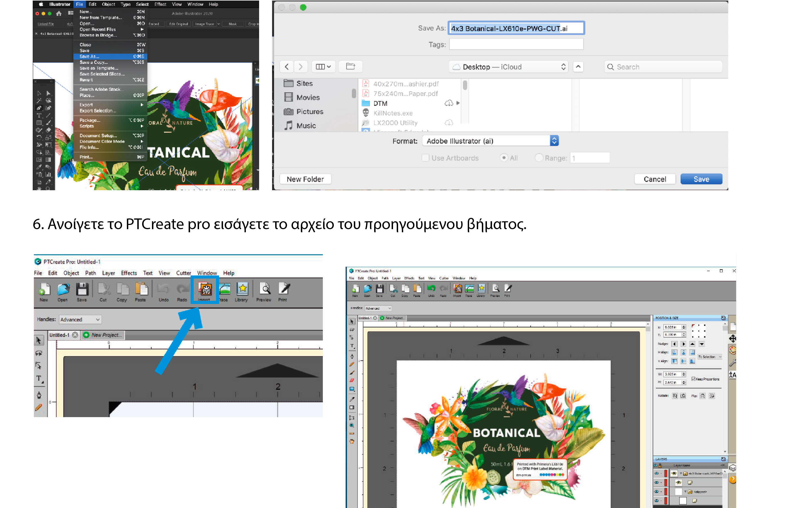Collapse the <clipped> layer group arrow

[685, 492]
